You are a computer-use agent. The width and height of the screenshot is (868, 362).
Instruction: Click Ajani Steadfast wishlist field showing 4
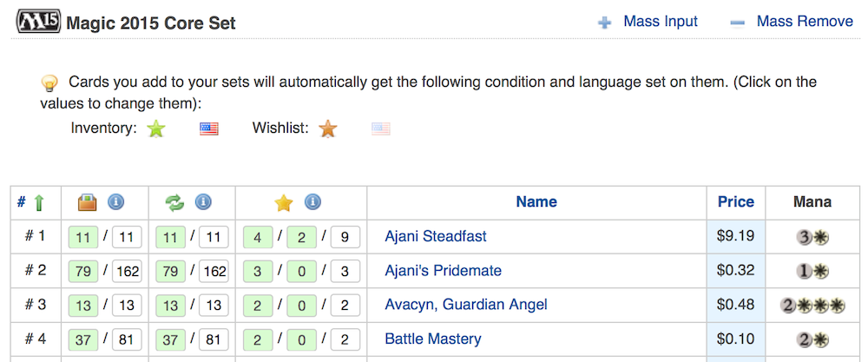pyautogui.click(x=256, y=236)
